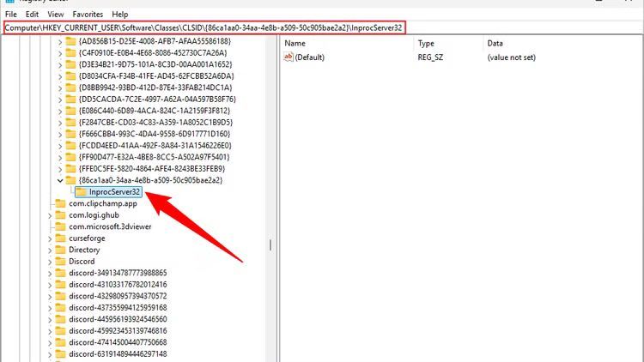Select the discord-349134787773988865 key

(118, 273)
